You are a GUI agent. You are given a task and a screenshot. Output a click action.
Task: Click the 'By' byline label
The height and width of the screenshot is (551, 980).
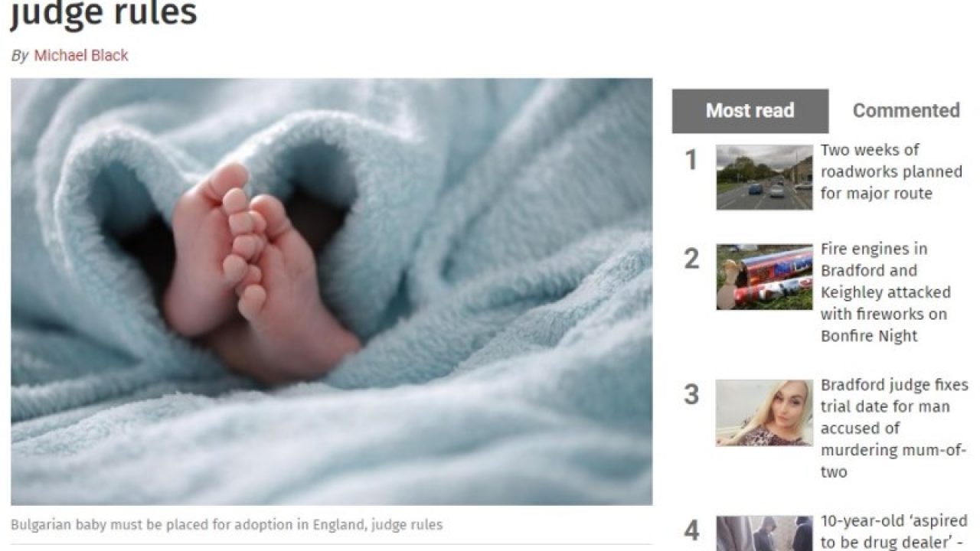coord(19,56)
